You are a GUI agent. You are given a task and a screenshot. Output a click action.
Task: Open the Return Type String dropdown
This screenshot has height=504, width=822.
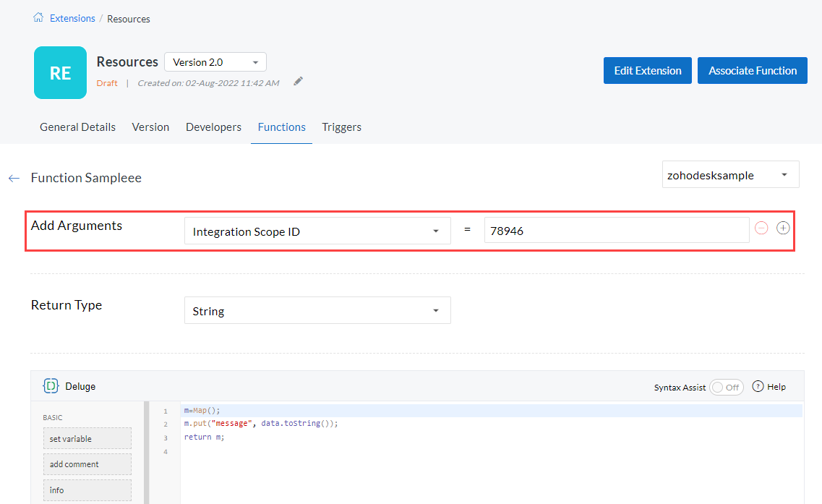[317, 311]
